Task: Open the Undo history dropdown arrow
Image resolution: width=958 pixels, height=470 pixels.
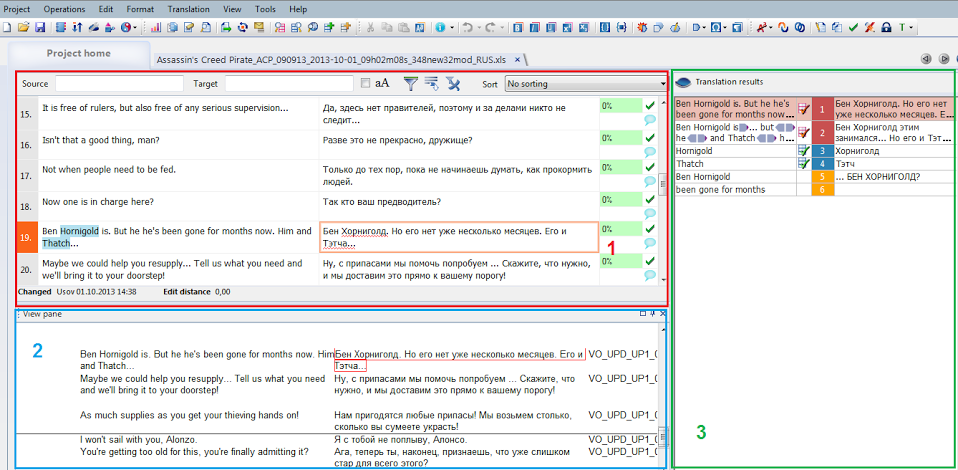Action: [x=478, y=27]
